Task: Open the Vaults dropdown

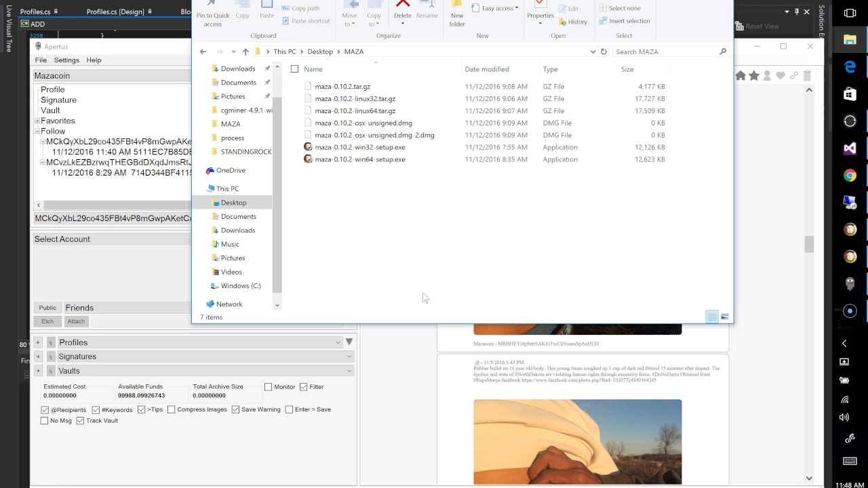Action: coord(349,371)
